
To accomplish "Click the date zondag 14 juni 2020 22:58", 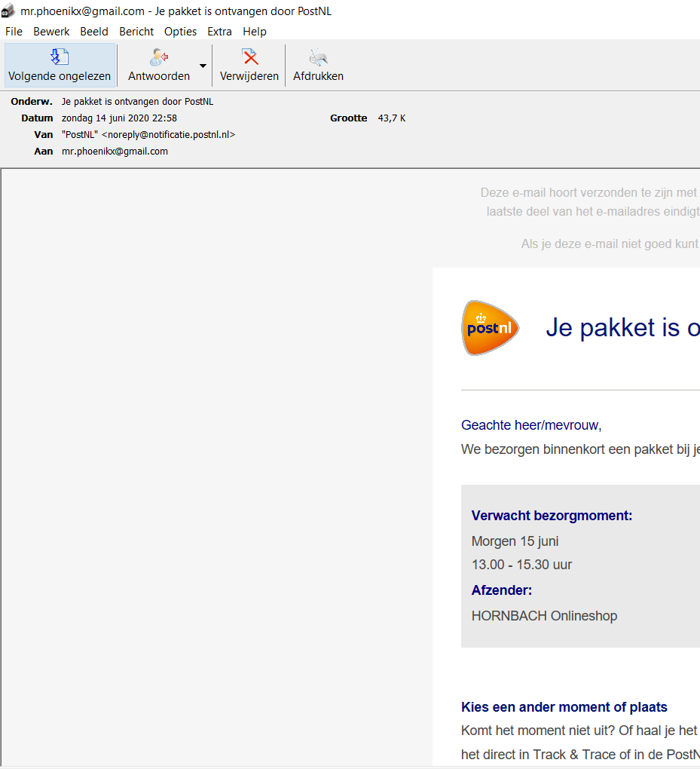I will pos(119,118).
